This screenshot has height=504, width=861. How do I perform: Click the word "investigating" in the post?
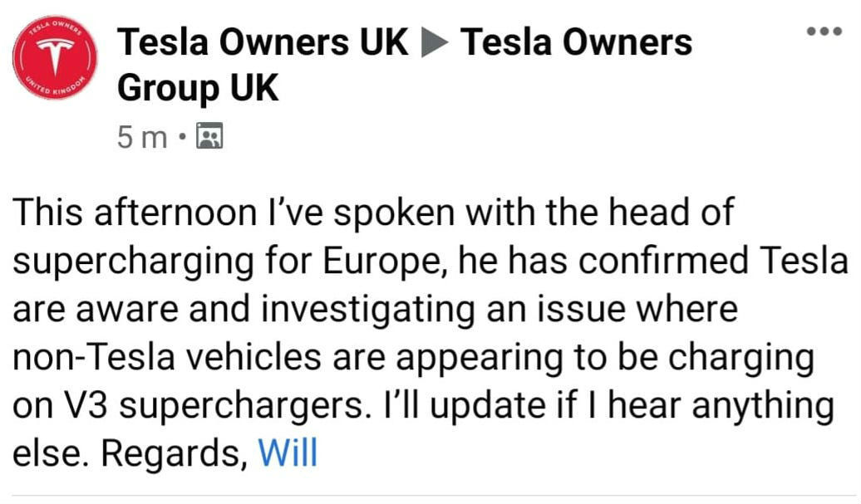pyautogui.click(x=368, y=310)
